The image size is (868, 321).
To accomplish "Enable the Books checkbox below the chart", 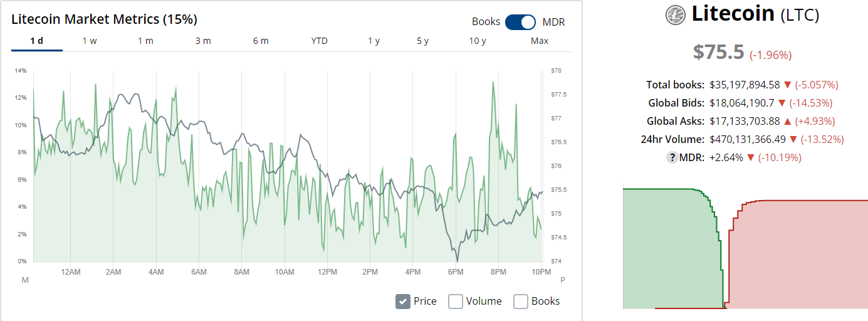I will pyautogui.click(x=521, y=301).
